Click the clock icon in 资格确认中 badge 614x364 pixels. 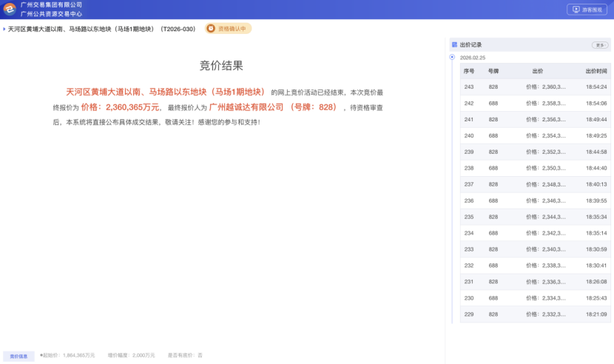pos(211,29)
